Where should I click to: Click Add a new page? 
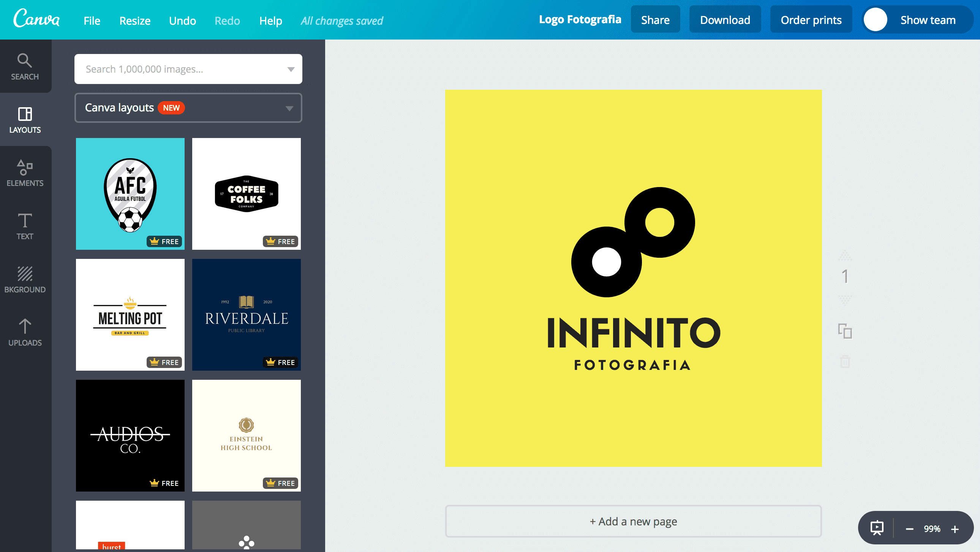(x=633, y=521)
